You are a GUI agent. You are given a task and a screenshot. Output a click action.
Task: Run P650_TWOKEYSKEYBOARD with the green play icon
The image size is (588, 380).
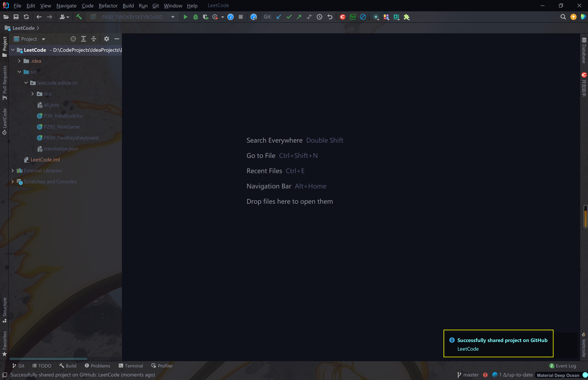185,17
